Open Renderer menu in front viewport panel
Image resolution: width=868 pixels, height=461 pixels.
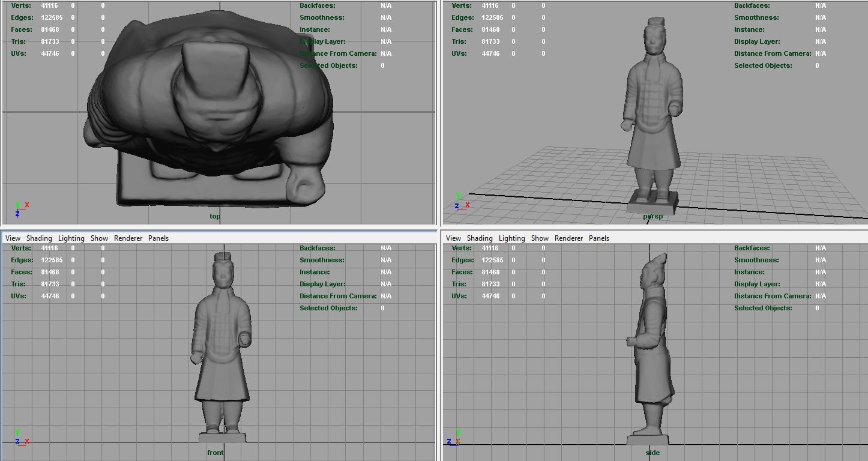pyautogui.click(x=128, y=238)
